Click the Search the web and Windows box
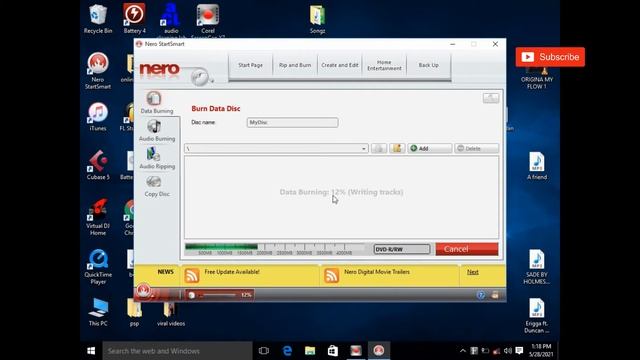Screen dimensions: 640x360 click(178, 351)
